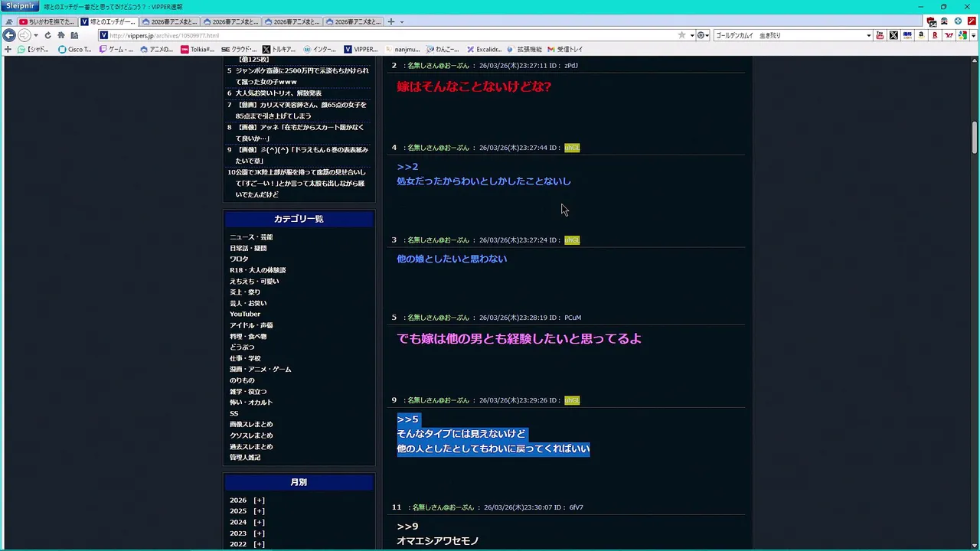Image resolution: width=980 pixels, height=551 pixels.
Task: Open the nanjmu... bookmark
Action: (402, 49)
